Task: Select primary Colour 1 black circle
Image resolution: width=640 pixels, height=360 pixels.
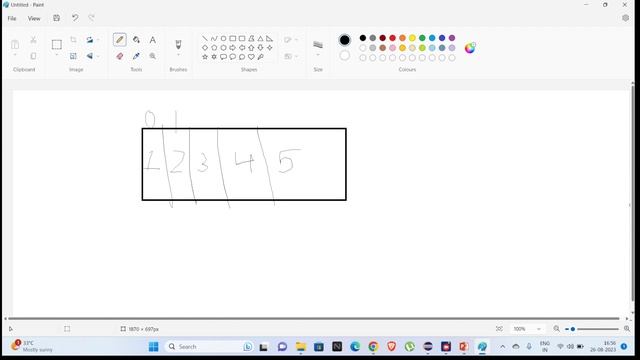Action: (x=344, y=40)
